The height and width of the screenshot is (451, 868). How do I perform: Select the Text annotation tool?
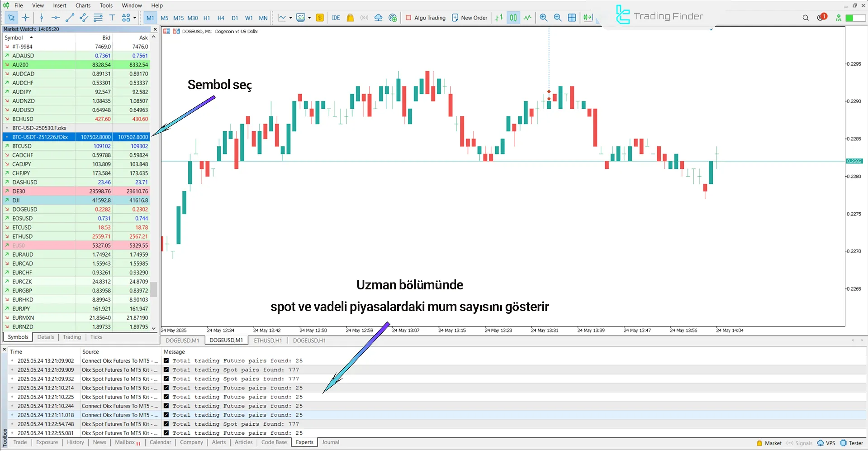pos(112,18)
